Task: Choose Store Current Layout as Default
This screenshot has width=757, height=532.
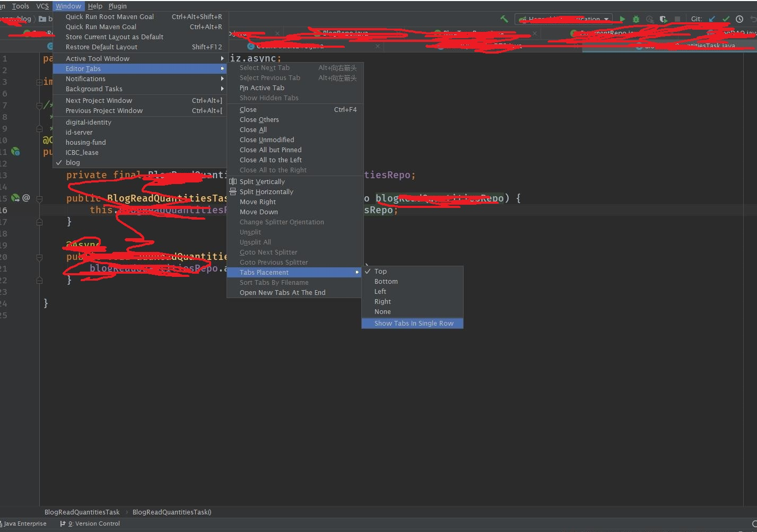Action: point(140,37)
